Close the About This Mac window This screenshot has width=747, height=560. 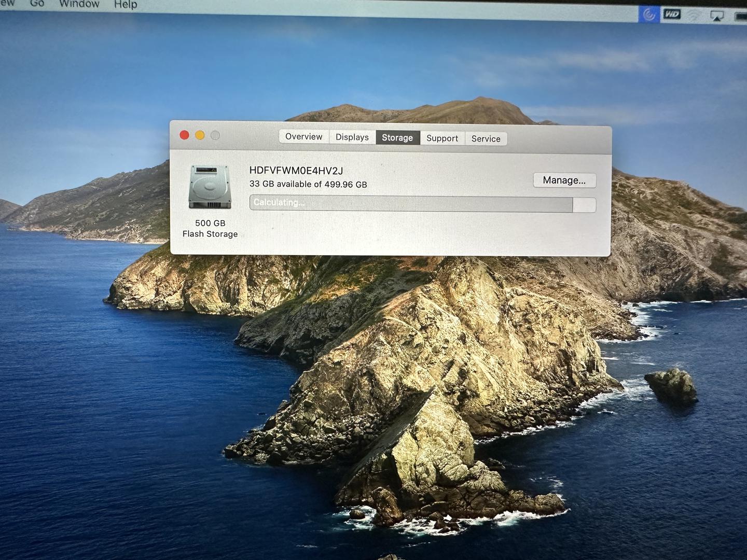[184, 135]
